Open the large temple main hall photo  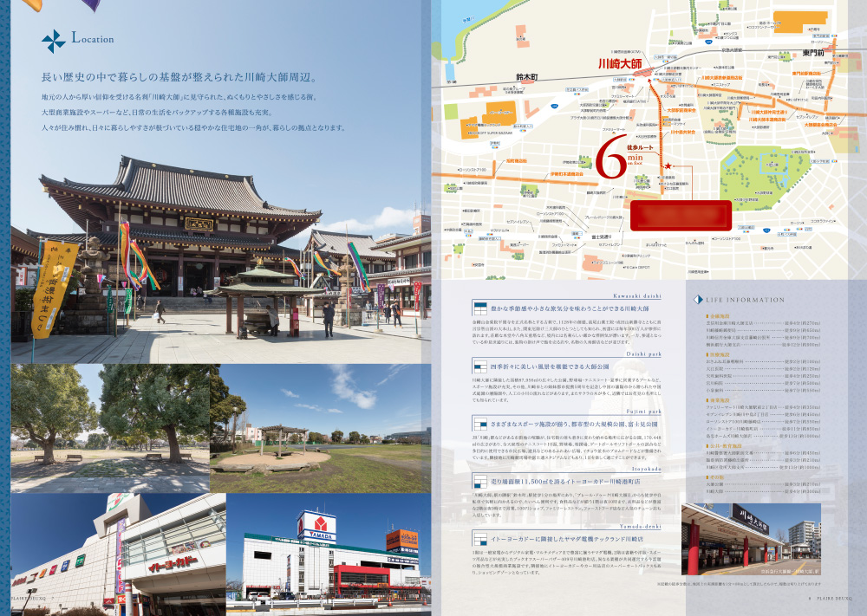pyautogui.click(x=220, y=253)
